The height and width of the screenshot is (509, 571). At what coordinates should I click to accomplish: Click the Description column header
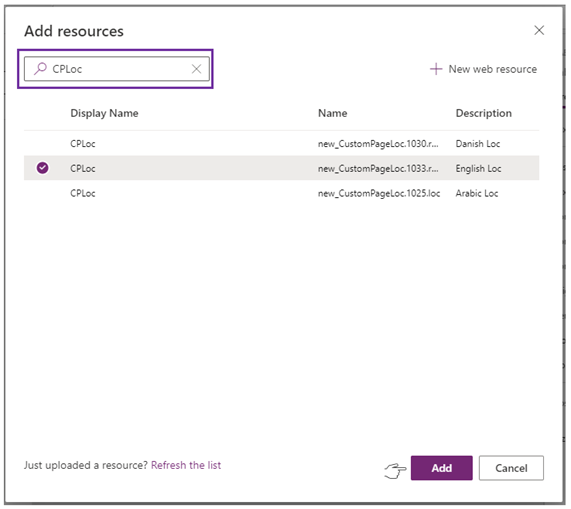point(484,113)
